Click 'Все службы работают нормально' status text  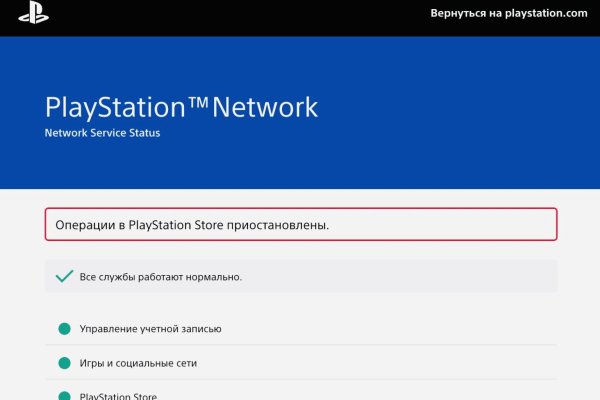[160, 276]
